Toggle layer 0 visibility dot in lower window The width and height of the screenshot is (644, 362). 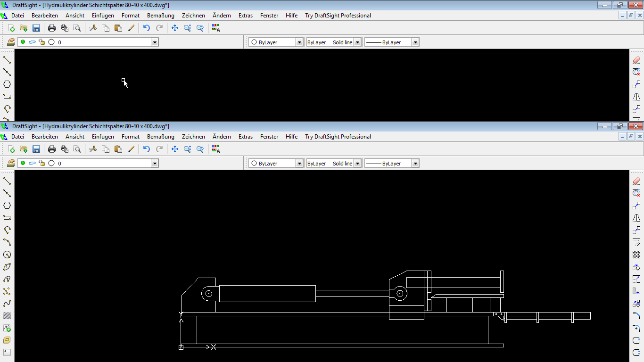point(23,163)
